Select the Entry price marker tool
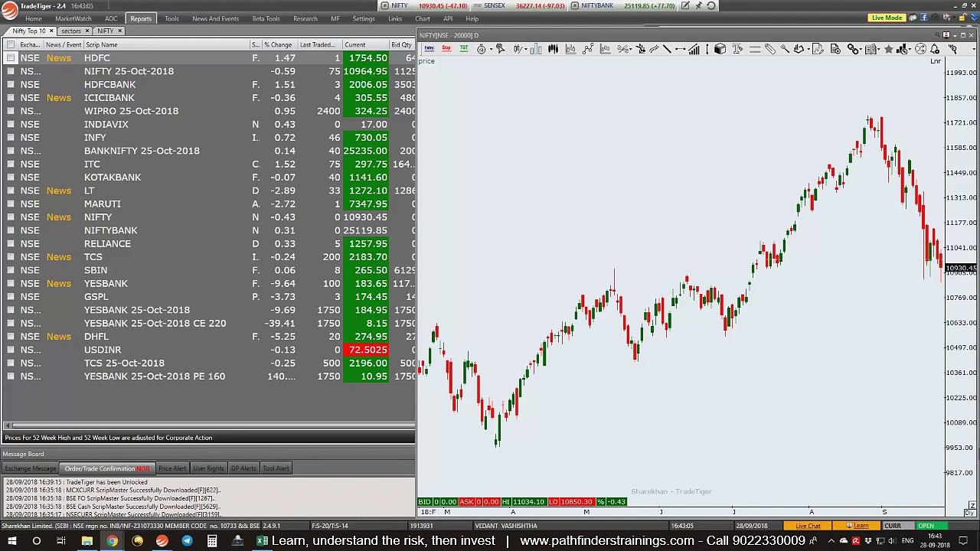 point(429,49)
